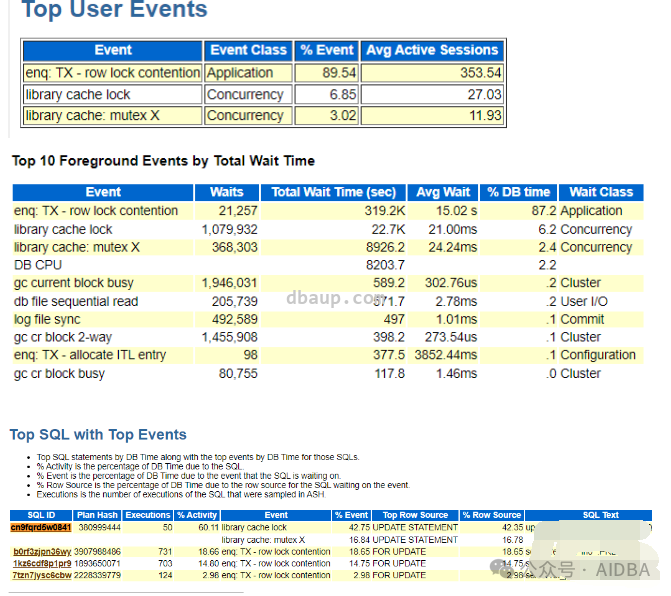This screenshot has width=671, height=596.
Task: Open SQL ID 1kz6cdf8p1pr9 link
Action: 42,563
